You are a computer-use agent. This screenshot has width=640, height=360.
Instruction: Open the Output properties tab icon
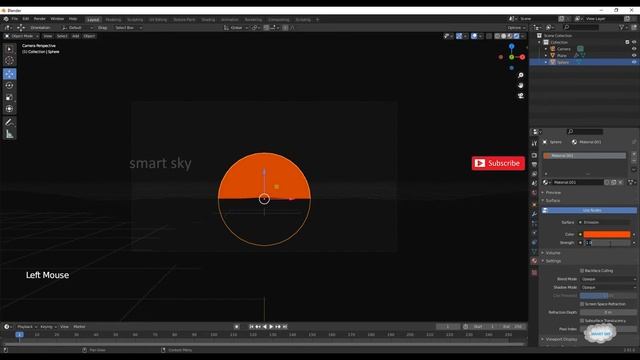534,164
